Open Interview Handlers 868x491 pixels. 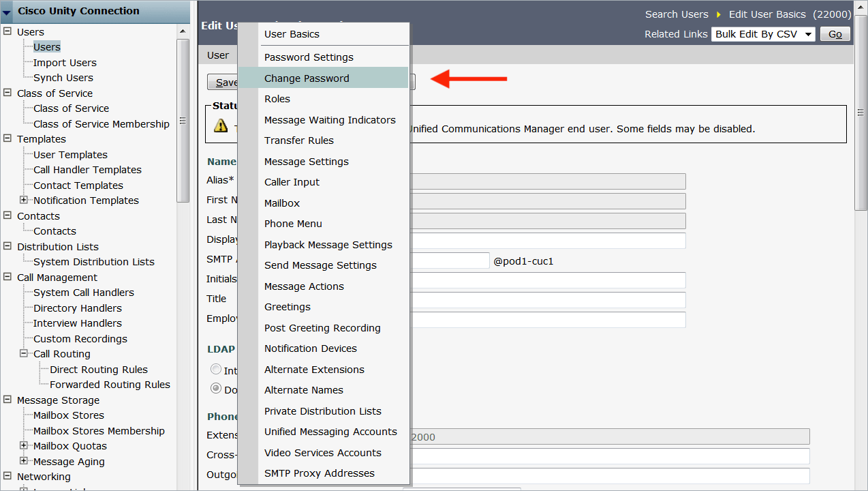point(78,323)
